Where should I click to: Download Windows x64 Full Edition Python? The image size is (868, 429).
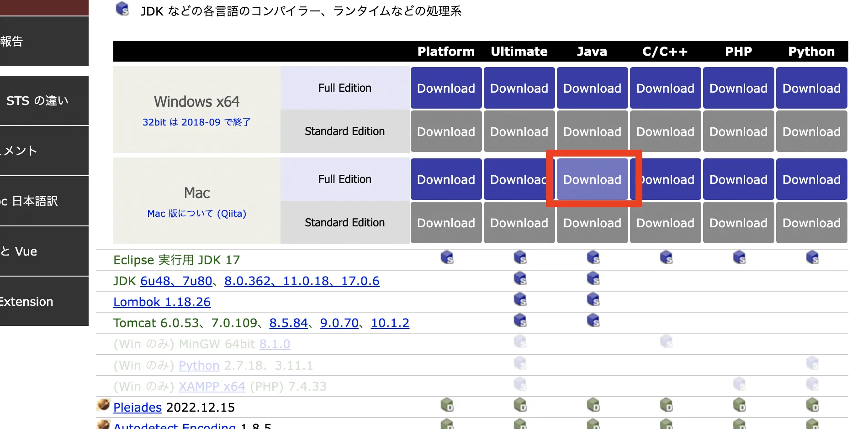(812, 88)
